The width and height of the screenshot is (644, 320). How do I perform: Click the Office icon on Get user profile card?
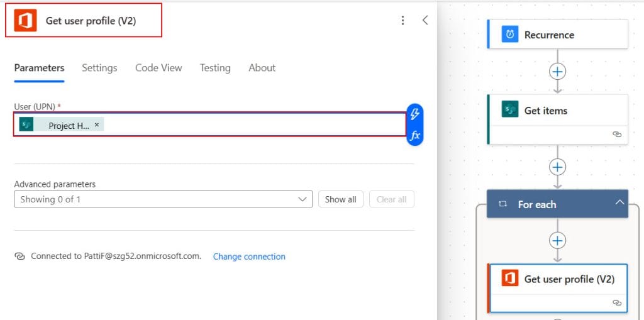[x=510, y=279]
